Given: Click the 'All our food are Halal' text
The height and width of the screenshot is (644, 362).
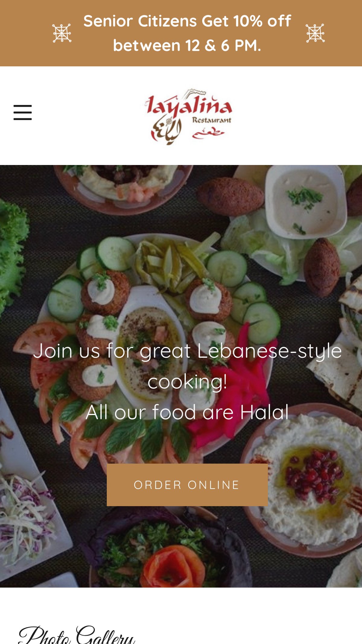Looking at the screenshot, I should coord(187,412).
